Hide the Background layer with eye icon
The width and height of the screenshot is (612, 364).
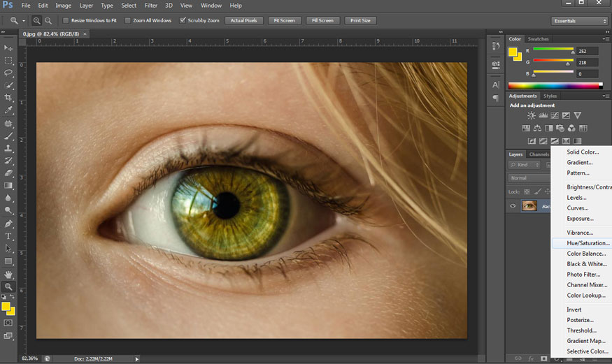click(513, 205)
